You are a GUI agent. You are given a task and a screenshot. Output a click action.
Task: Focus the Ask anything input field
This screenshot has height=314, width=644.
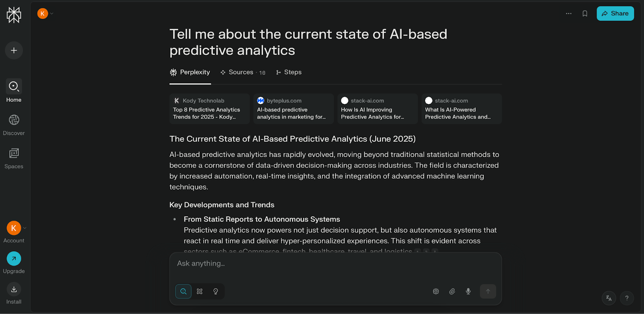click(335, 264)
